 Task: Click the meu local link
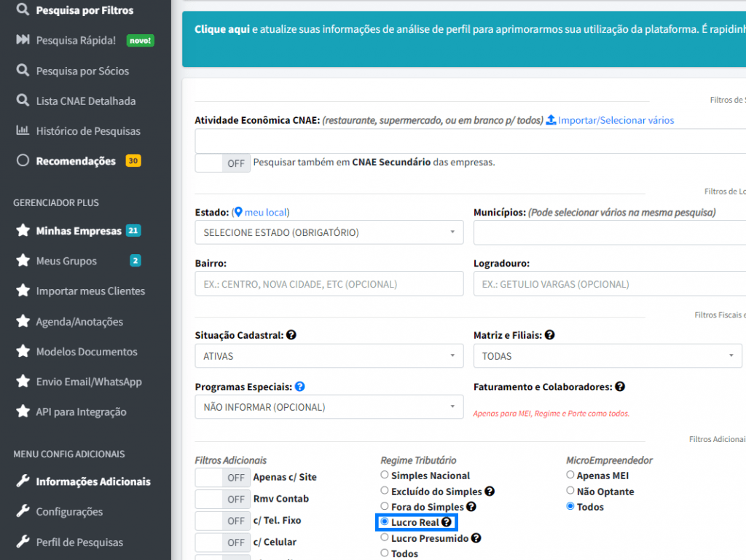tap(265, 213)
